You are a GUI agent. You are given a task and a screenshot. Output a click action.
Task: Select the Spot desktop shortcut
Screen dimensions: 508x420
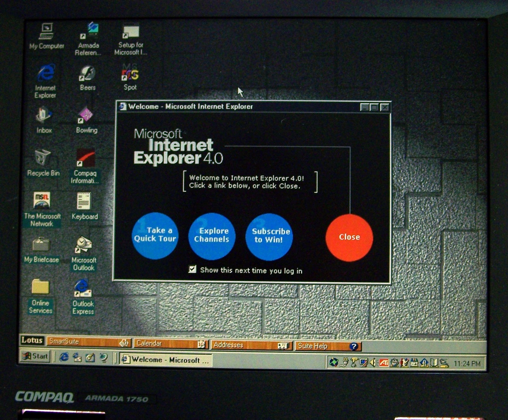point(130,77)
